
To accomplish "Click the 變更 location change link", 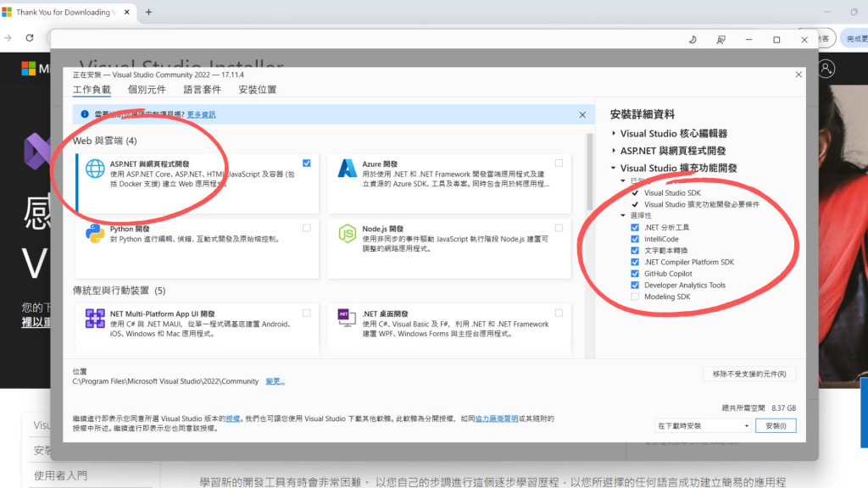I will (x=275, y=381).
